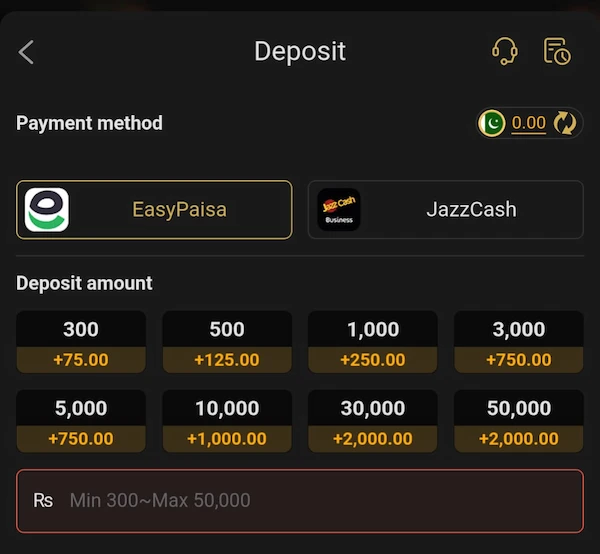This screenshot has width=600, height=554.
Task: Click the EasyPaisa logo icon
Action: click(47, 210)
